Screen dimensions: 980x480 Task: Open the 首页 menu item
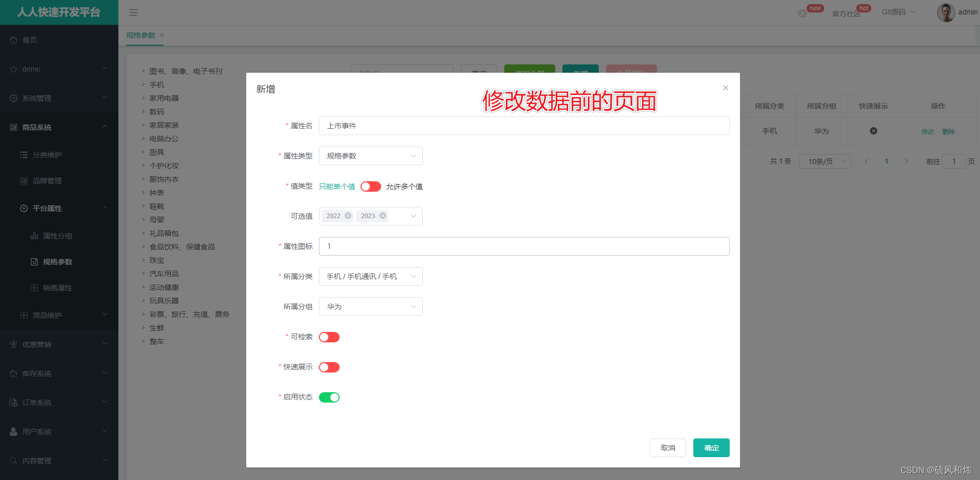click(x=59, y=40)
